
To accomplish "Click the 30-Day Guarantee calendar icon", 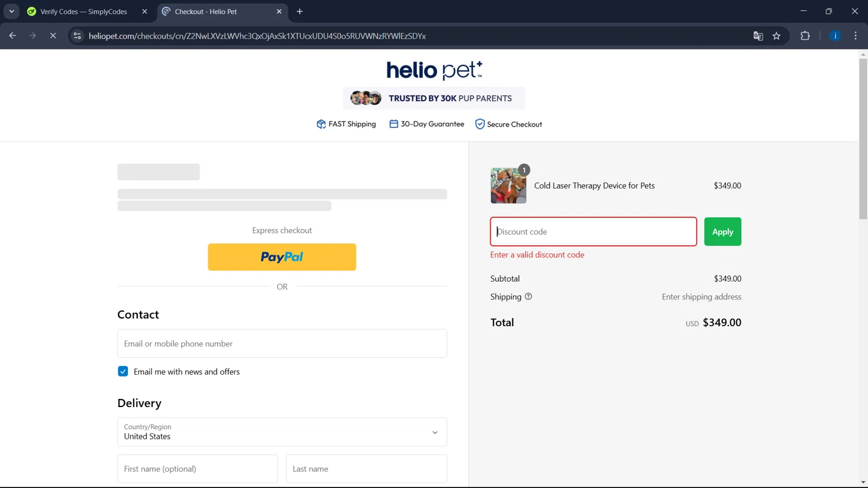I will (393, 124).
